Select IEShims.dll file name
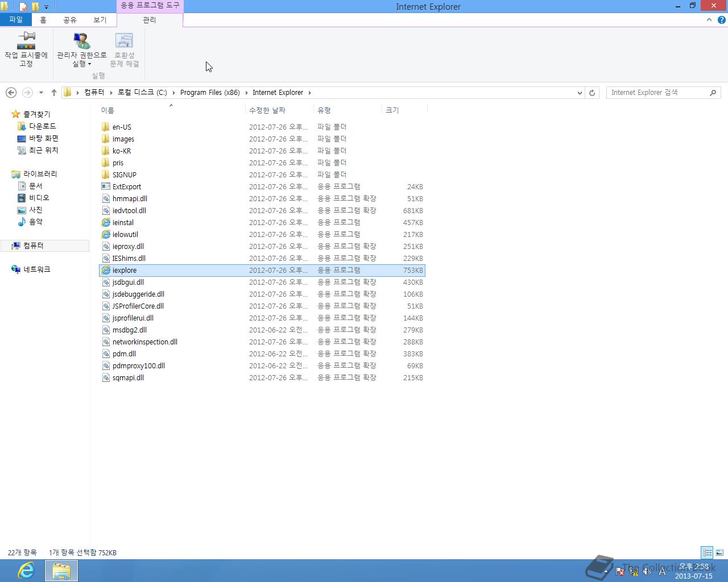Image resolution: width=728 pixels, height=582 pixels. point(129,258)
